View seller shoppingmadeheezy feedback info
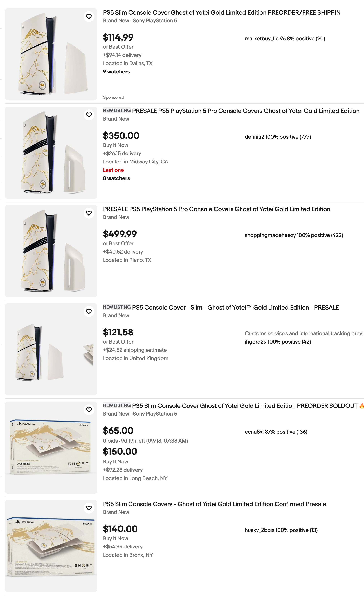 (x=294, y=235)
